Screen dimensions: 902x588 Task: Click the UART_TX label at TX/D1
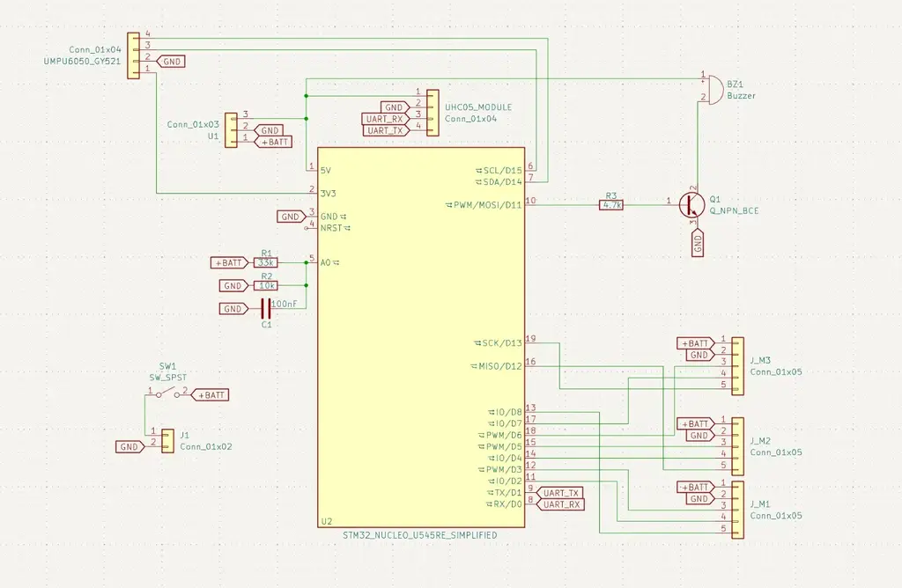(561, 493)
